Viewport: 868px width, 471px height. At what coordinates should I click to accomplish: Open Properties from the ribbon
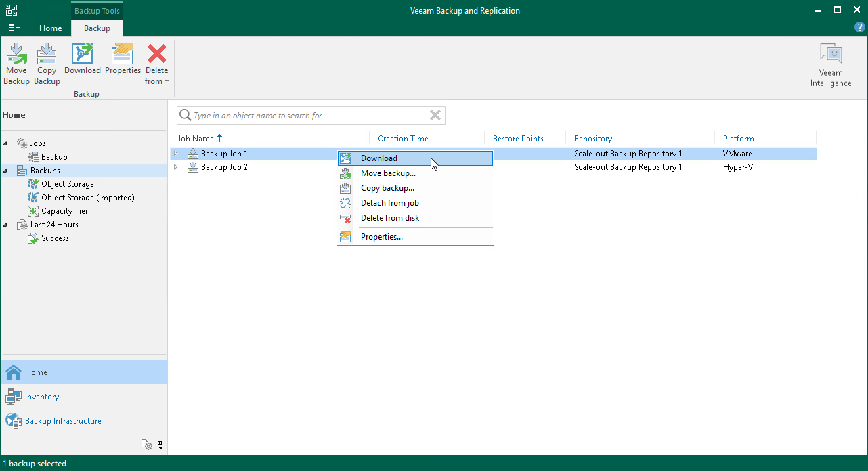[123, 60]
